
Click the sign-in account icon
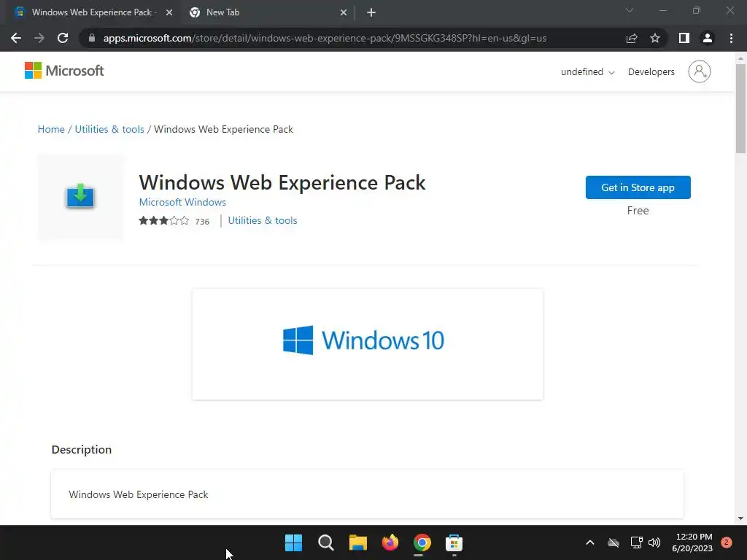point(699,71)
